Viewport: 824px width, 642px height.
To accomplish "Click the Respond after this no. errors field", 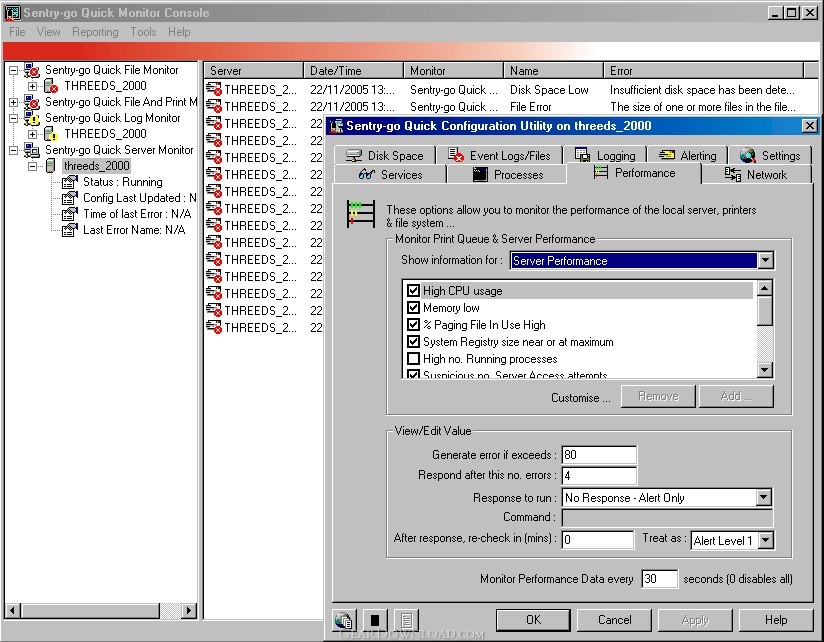I will click(x=599, y=475).
